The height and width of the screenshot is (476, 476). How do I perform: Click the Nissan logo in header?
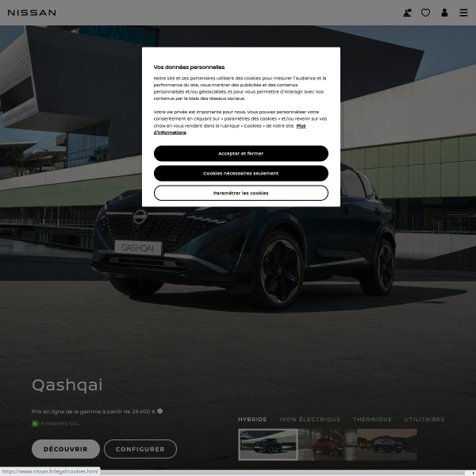(32, 13)
